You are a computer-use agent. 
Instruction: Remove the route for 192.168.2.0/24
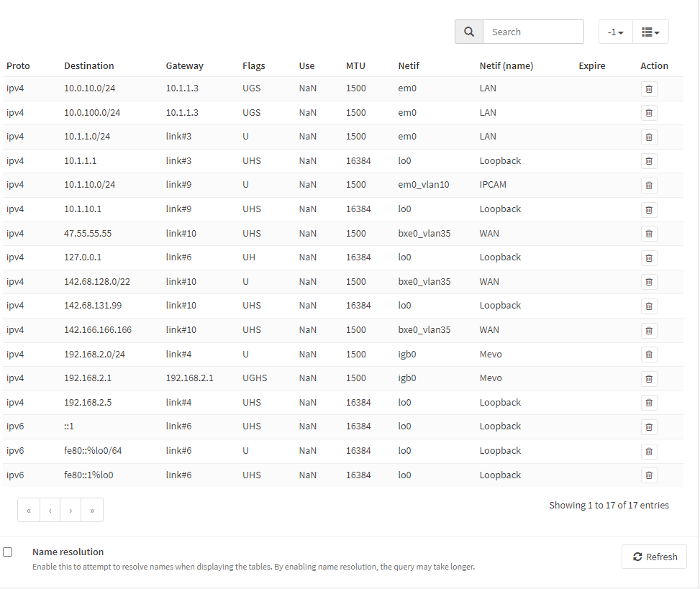[648, 354]
